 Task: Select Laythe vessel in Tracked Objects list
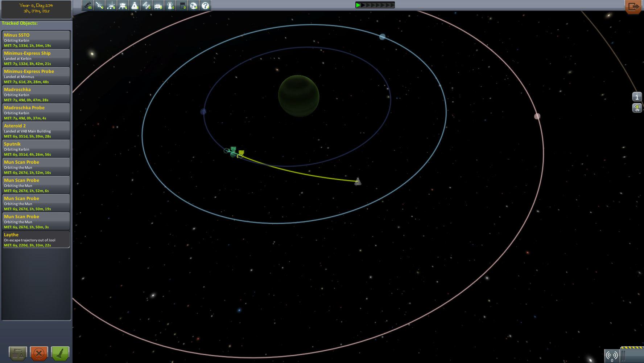(36, 239)
